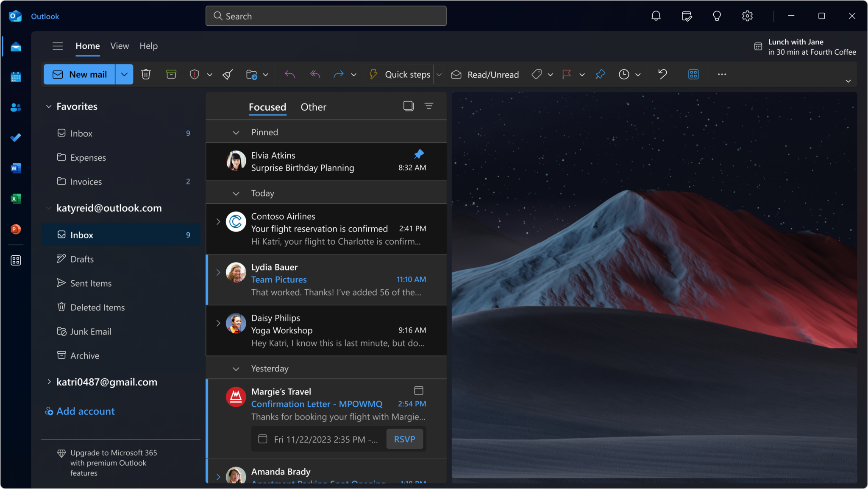Open the search input field
This screenshot has height=489, width=868.
(326, 16)
